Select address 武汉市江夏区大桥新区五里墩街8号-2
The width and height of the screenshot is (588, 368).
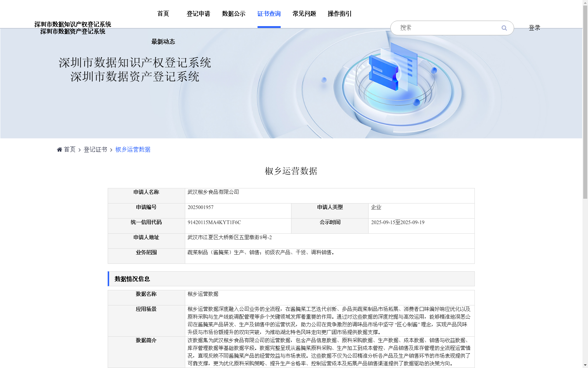[x=230, y=237]
